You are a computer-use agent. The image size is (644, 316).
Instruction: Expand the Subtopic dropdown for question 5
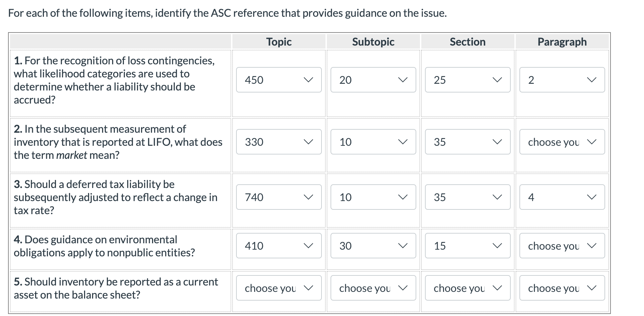pyautogui.click(x=373, y=288)
